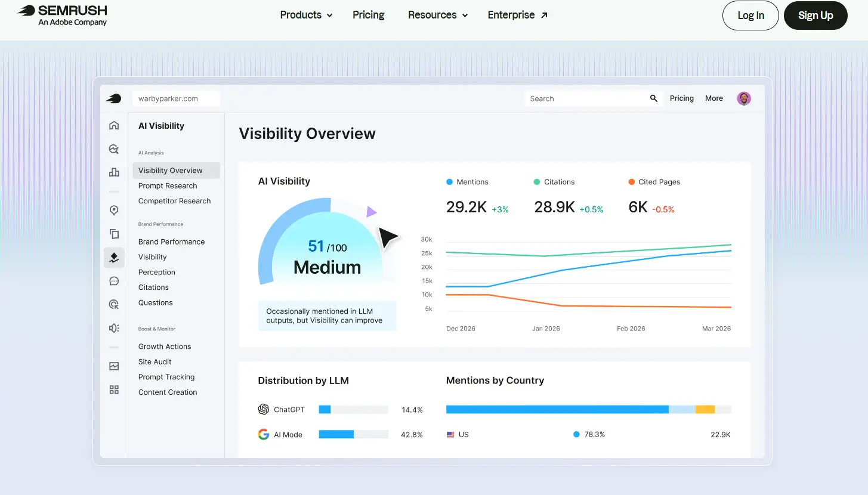
Task: Click the Google AI Mode logo icon
Action: point(263,434)
